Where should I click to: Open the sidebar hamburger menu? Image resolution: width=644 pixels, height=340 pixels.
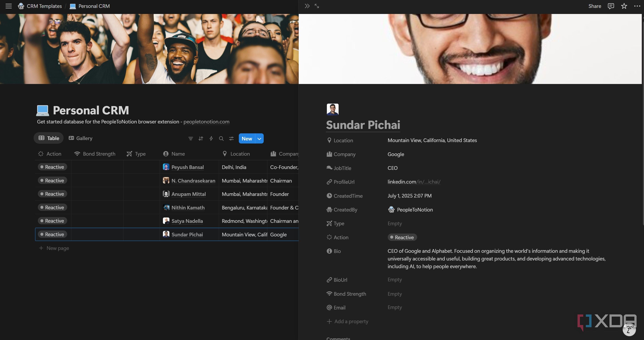coord(9,6)
